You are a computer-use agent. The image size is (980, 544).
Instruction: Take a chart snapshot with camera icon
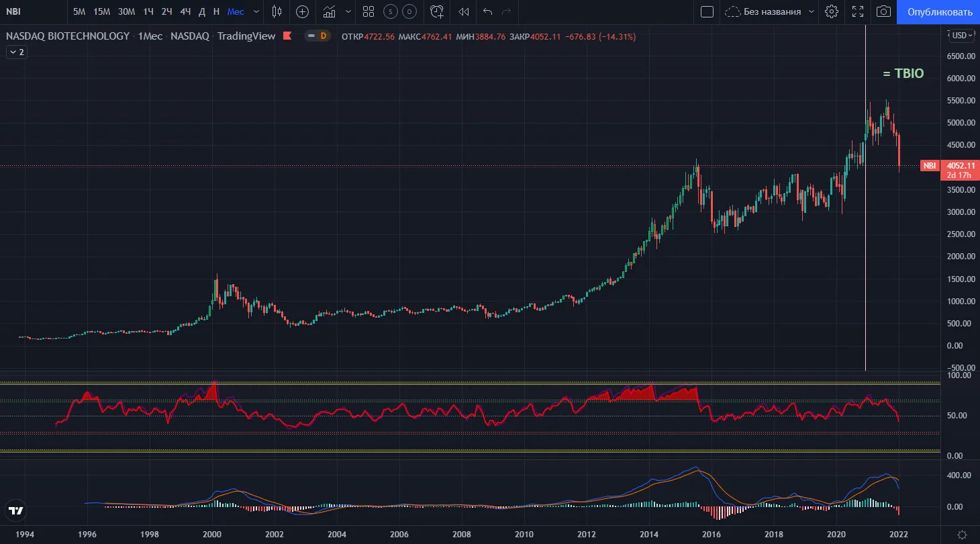pos(884,11)
